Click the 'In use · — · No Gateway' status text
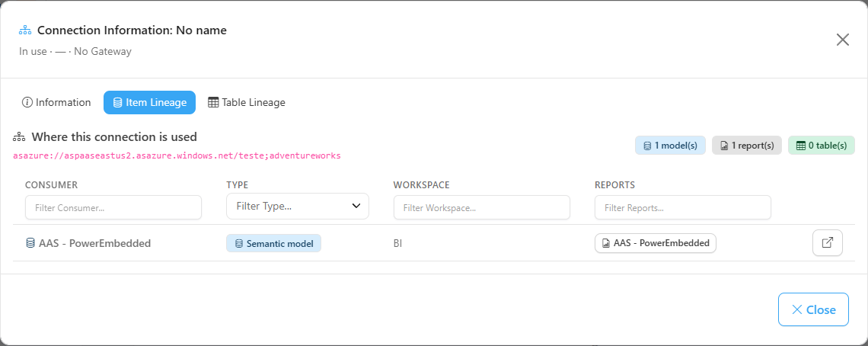Screen dimensions: 868x346 (75, 52)
